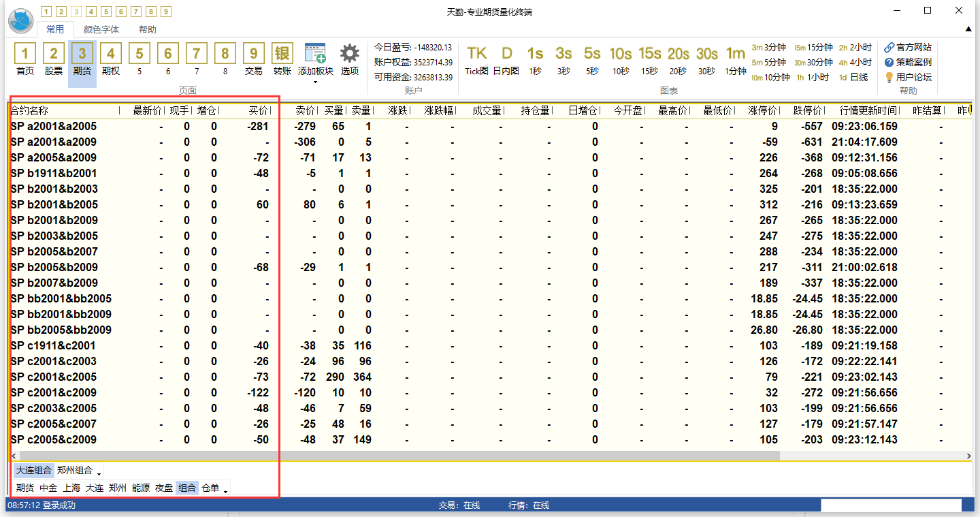This screenshot has width=980, height=517.
Task: Choose the 3分钟 chart period
Action: [x=768, y=48]
